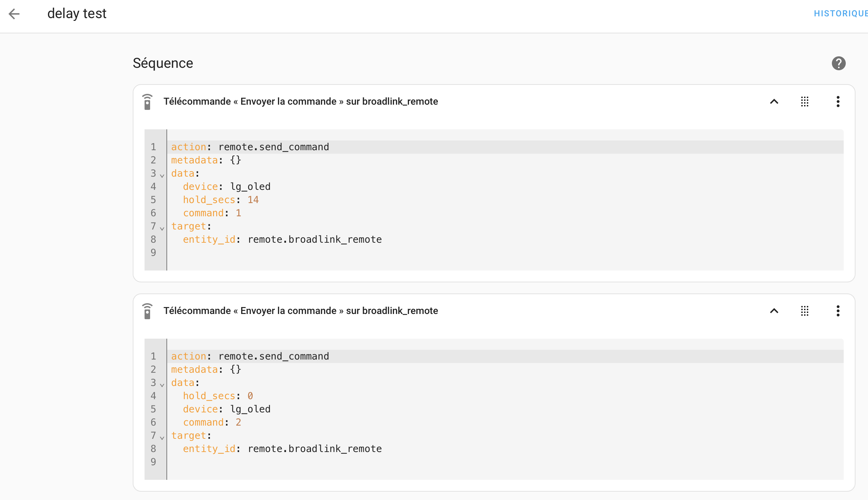Fold the data block in first editor
The image size is (868, 500).
(x=162, y=176)
